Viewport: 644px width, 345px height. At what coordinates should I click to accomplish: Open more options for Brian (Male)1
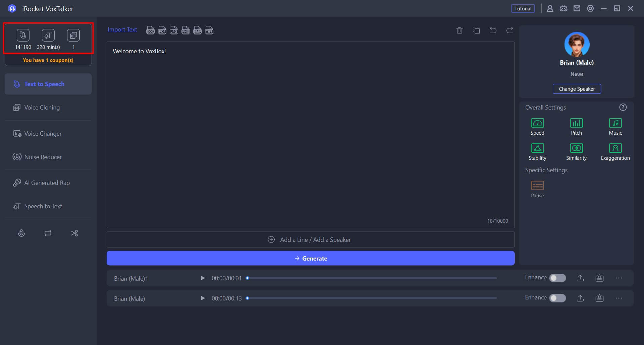click(619, 278)
